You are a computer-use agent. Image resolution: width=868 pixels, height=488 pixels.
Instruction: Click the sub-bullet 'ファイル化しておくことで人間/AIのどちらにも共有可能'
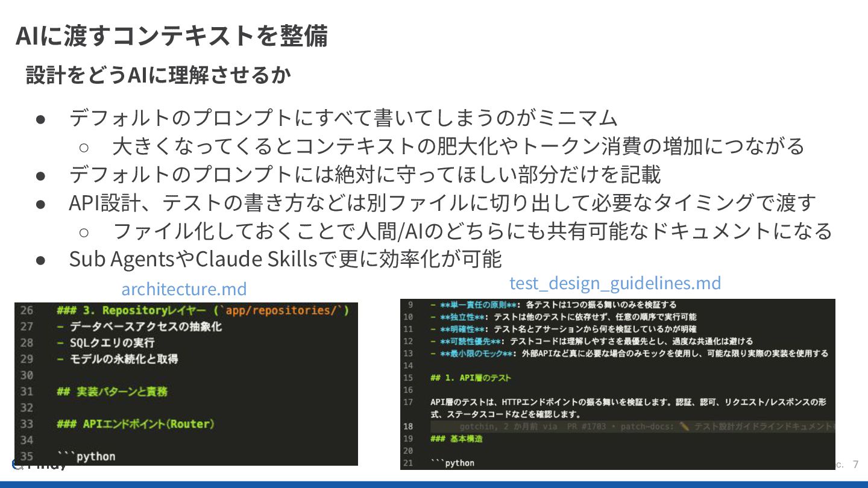(473, 231)
